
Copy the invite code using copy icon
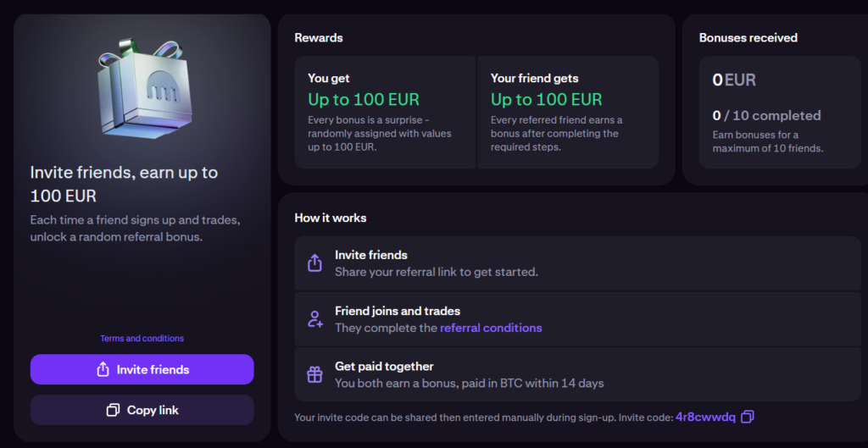(x=747, y=417)
